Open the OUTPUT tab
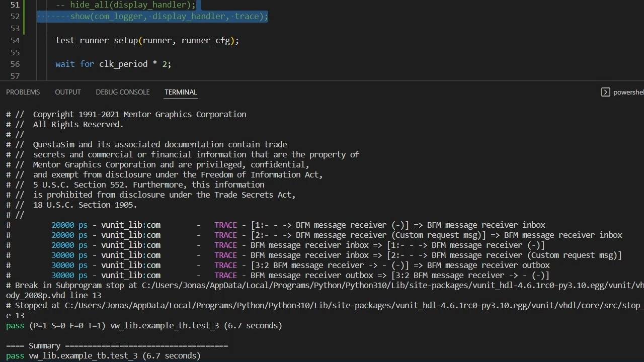644x362 pixels. (x=68, y=92)
